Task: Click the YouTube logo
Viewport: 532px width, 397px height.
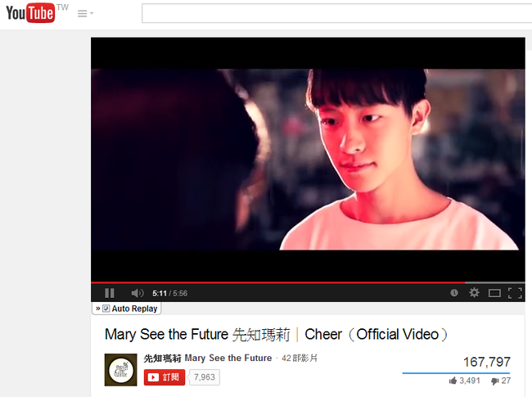Action: [x=30, y=13]
